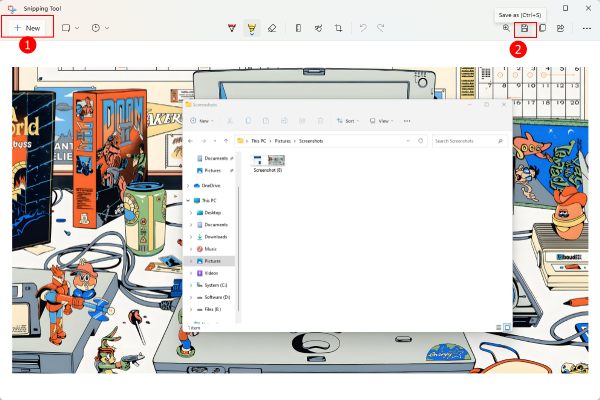
Task: Click the Search Screenshots field
Action: 470,141
